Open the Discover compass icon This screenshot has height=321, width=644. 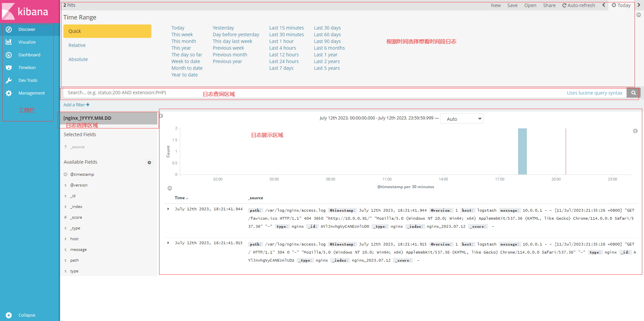tap(9, 30)
